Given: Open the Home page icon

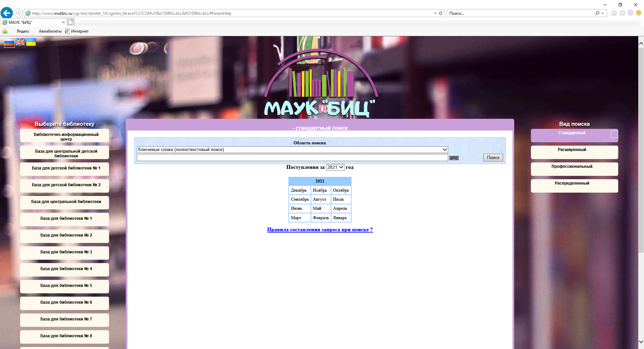Looking at the screenshot, I should click(614, 13).
